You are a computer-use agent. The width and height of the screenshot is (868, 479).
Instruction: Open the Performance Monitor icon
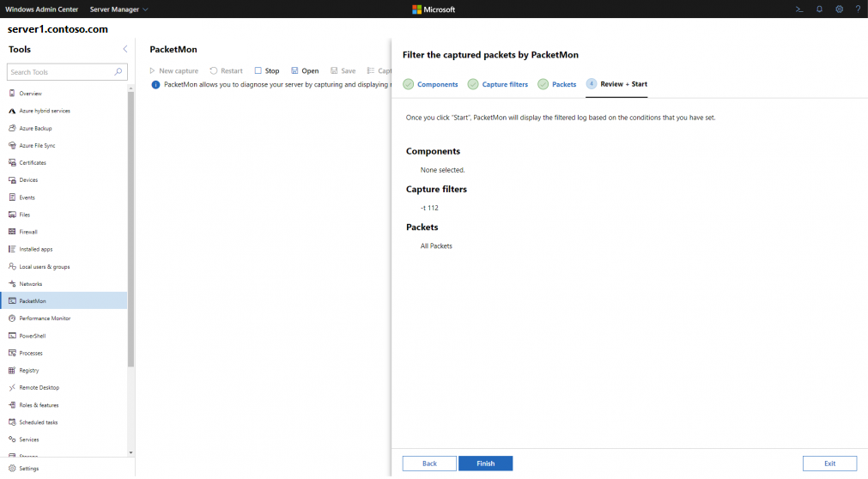point(12,318)
